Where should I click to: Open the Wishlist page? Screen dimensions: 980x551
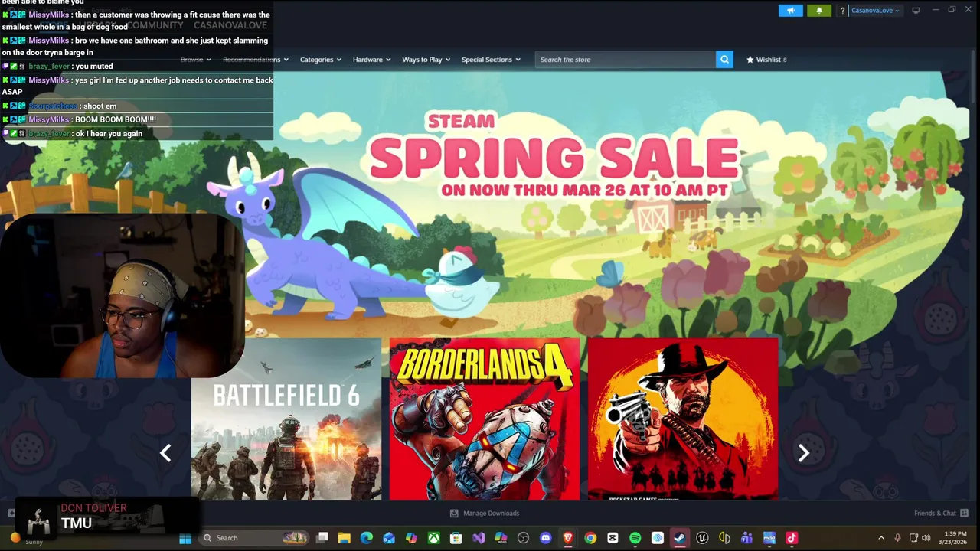(766, 59)
